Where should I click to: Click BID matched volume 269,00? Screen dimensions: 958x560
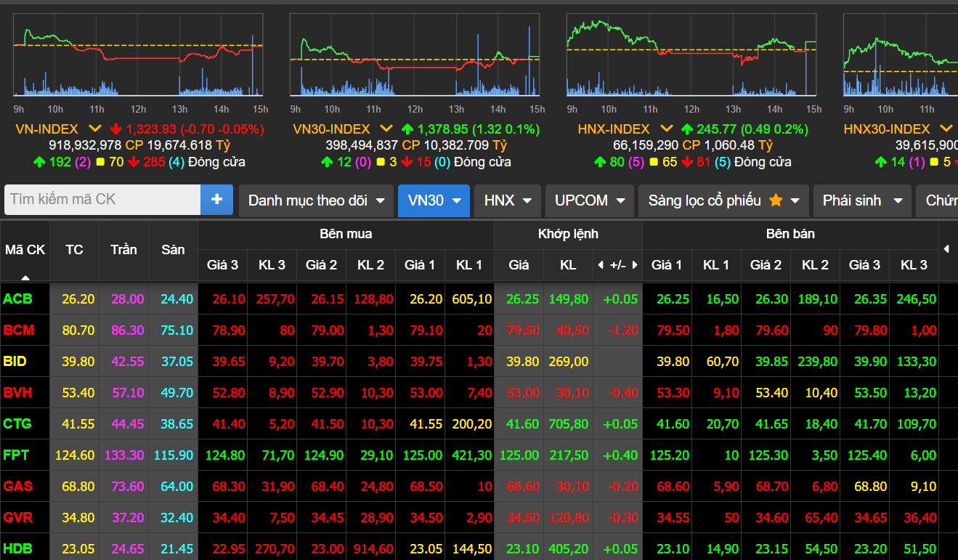pyautogui.click(x=569, y=361)
